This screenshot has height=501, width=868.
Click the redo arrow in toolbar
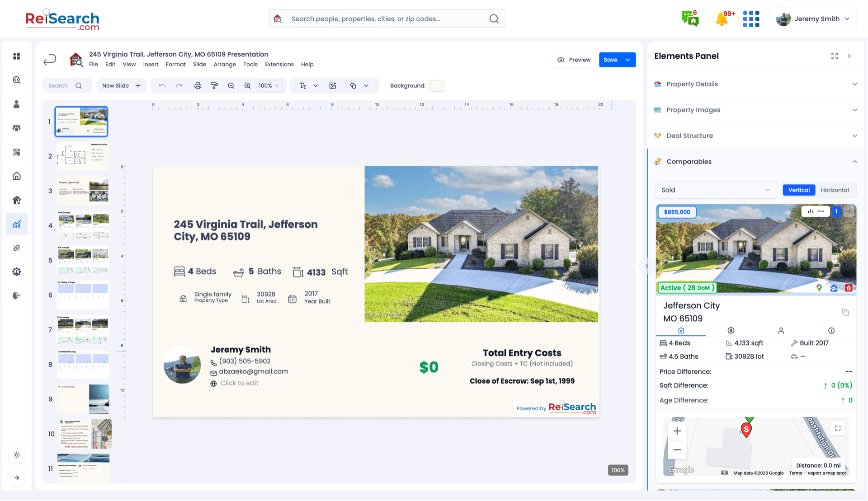(179, 86)
